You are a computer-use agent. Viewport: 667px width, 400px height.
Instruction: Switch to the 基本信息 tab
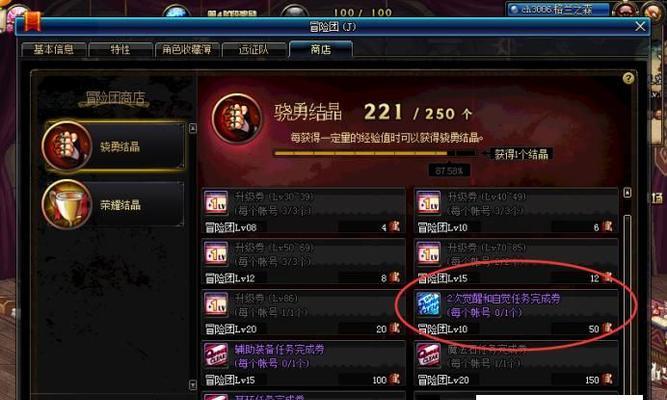(54, 49)
